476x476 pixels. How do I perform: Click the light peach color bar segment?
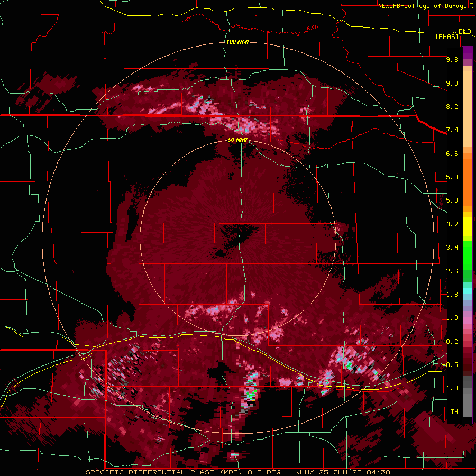click(467, 108)
